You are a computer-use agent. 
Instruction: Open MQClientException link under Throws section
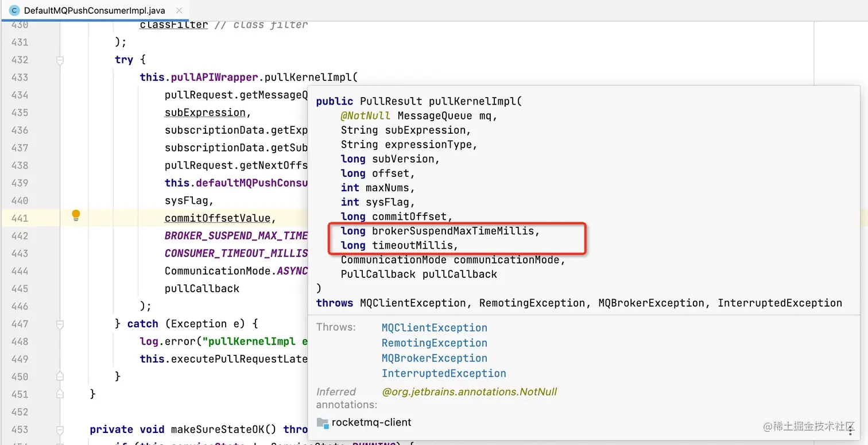(x=434, y=328)
